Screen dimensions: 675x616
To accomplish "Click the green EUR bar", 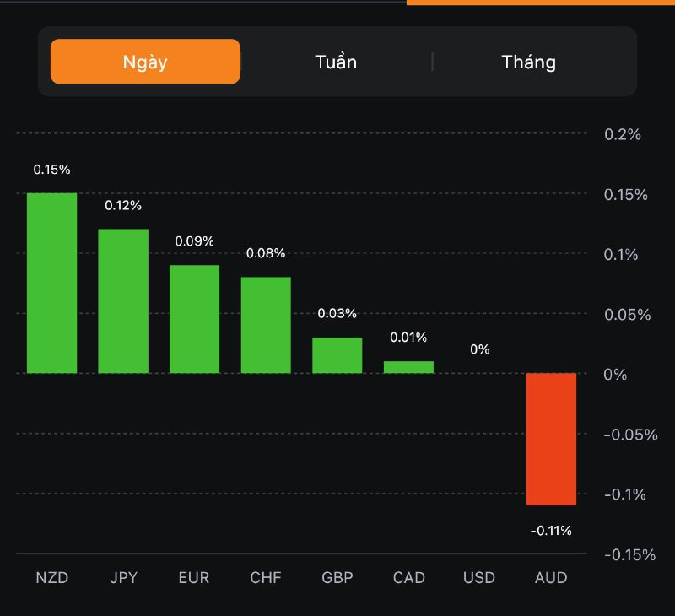I will [194, 319].
